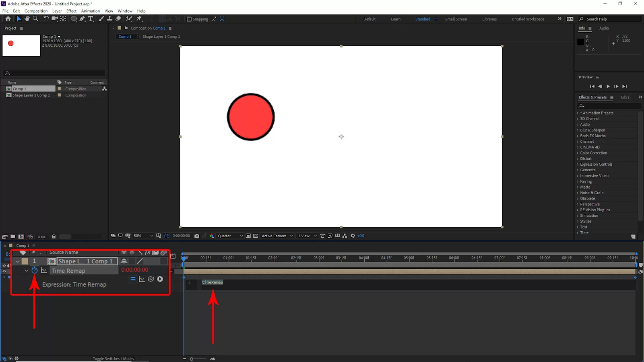Collapse the Time Remap property arrow
Image resolution: width=644 pixels, height=362 pixels.
27,271
